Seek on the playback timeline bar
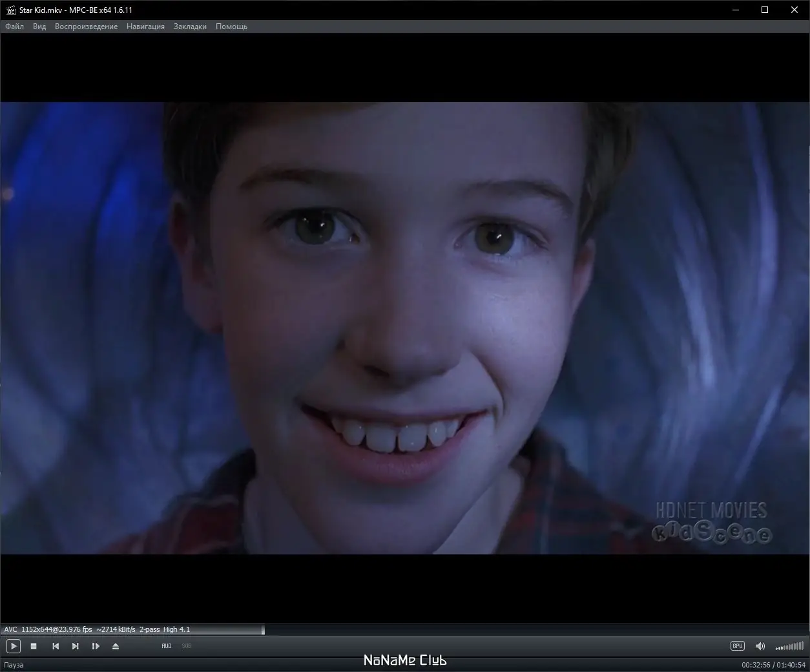Screen dimensions: 810x672 pos(405,629)
